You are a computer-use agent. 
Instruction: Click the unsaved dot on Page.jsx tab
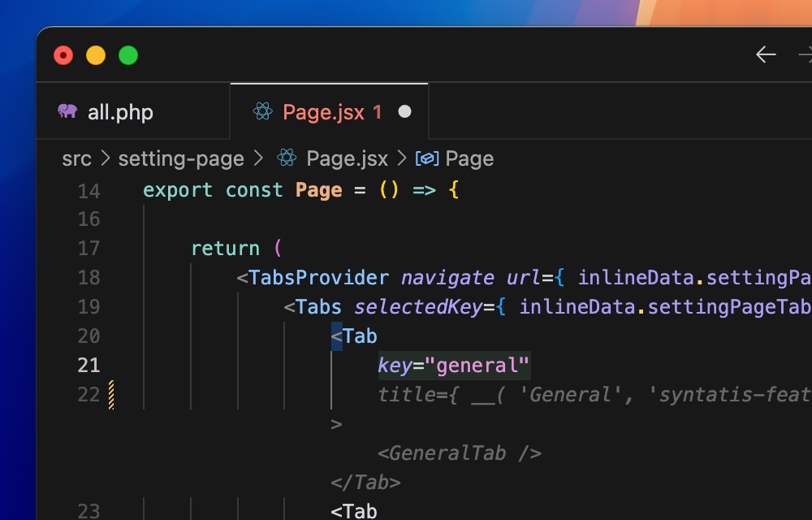pos(404,111)
